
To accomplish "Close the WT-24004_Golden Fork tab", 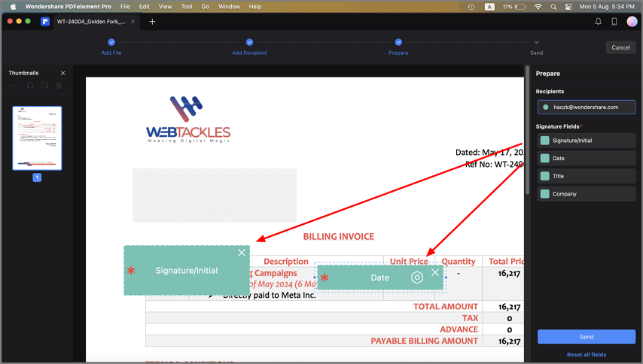I will (x=133, y=22).
